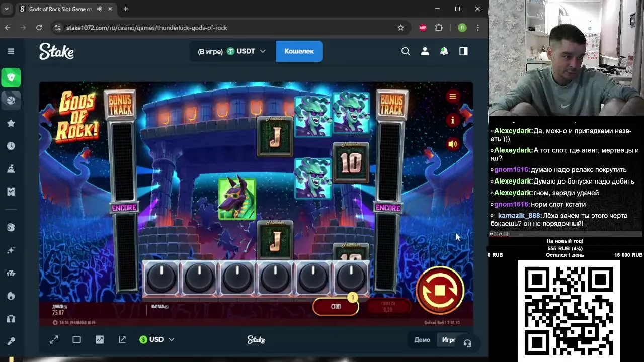Open site search magnifier icon
This screenshot has height=362, width=644.
tap(406, 51)
